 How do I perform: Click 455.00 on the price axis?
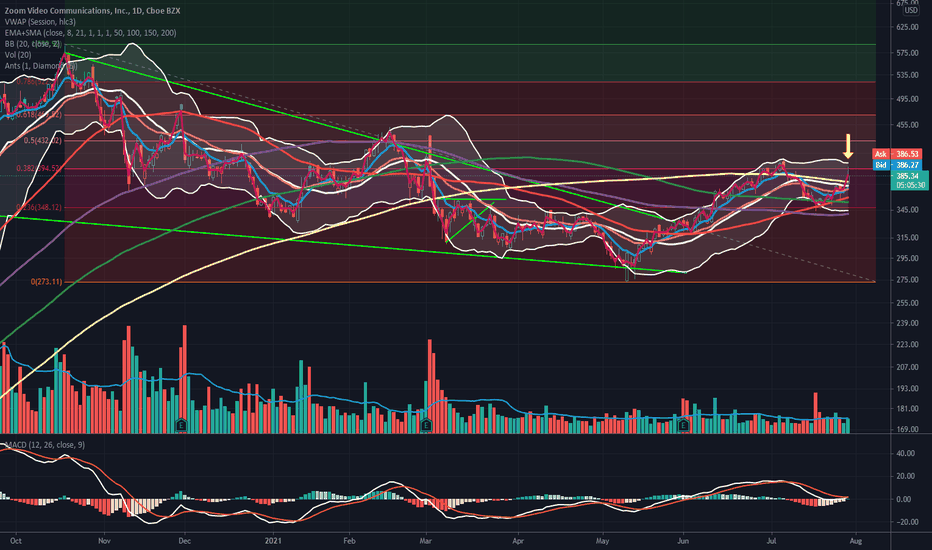[908, 125]
